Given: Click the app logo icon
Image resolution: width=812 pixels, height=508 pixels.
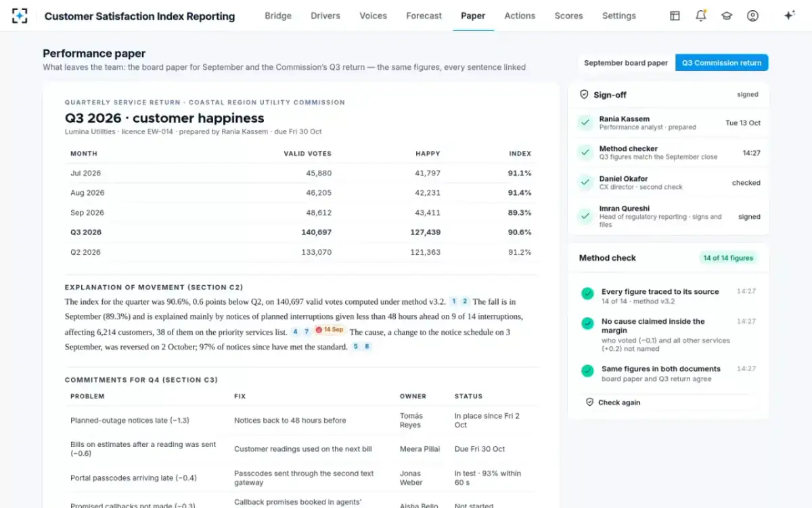Looking at the screenshot, I should (20, 16).
